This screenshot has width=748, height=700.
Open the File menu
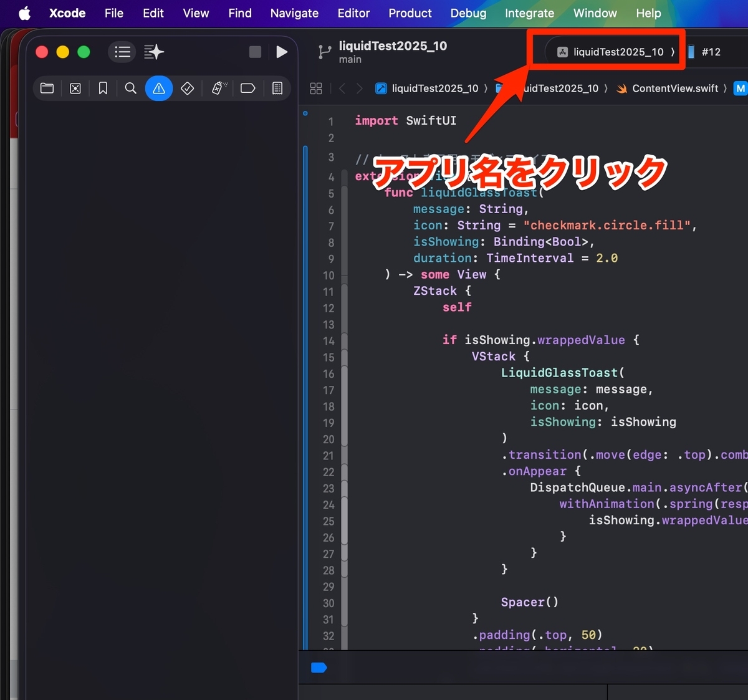coord(114,13)
